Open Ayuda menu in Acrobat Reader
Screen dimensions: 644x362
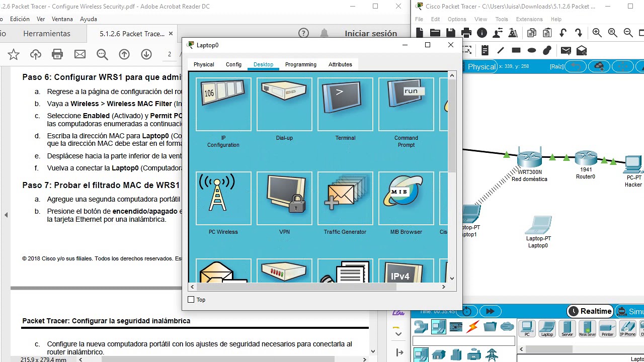89,19
